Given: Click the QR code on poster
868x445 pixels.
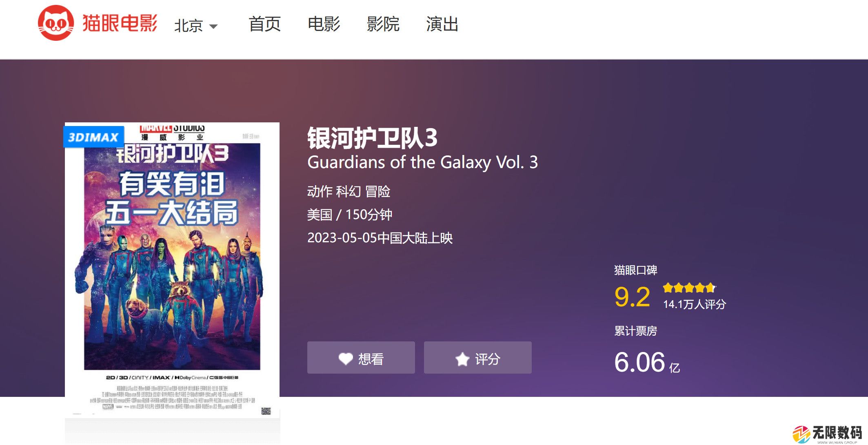Looking at the screenshot, I should tap(266, 411).
